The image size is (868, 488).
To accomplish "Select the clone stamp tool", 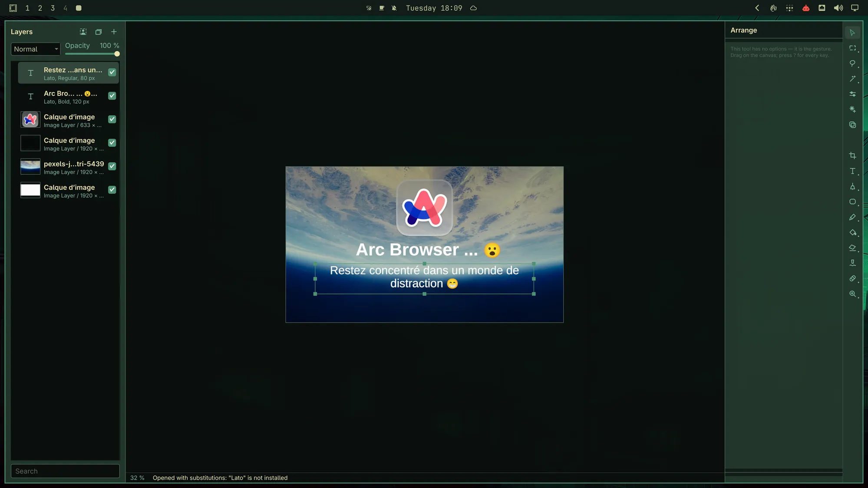I will click(852, 263).
